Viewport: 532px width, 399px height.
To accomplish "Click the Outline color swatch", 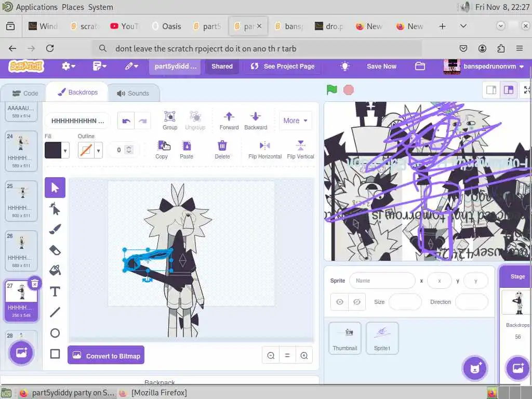I will 86,150.
